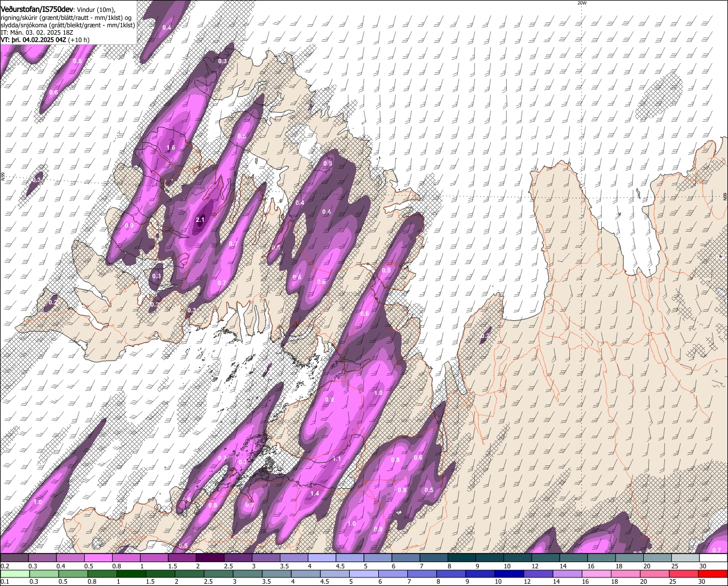The height and width of the screenshot is (586, 728).
Task: Click the light lavender 4–4.5 snow legend swatch
Action: (x=322, y=558)
